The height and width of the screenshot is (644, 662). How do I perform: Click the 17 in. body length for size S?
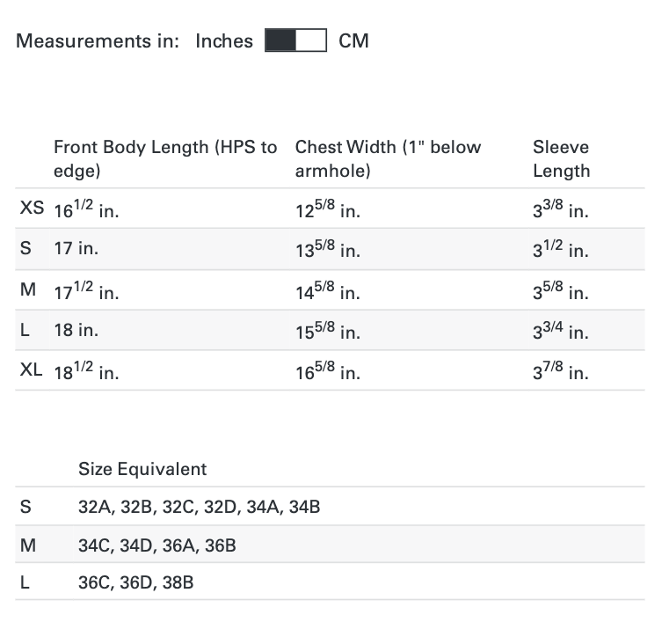(x=76, y=249)
